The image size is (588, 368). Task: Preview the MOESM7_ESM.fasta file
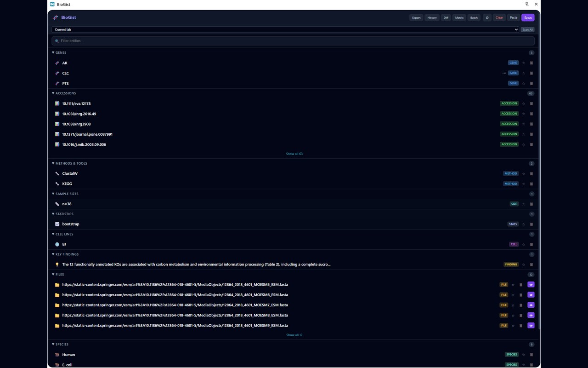(x=531, y=305)
